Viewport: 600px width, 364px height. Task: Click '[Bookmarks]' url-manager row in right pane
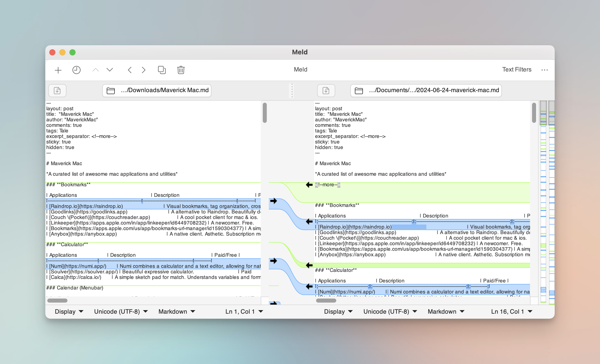coord(422,249)
